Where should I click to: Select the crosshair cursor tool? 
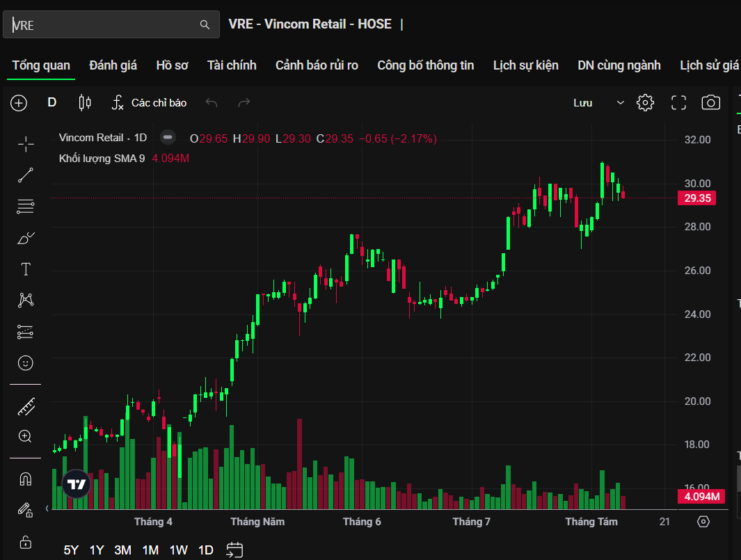(26, 144)
